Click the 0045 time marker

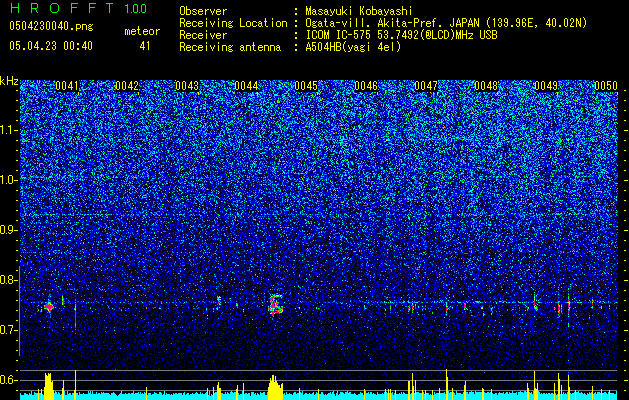click(306, 86)
